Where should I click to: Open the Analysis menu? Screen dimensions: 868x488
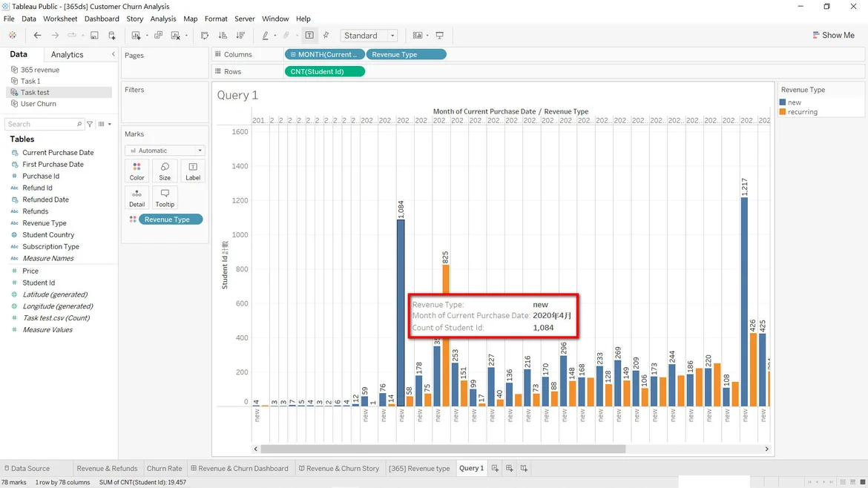tap(163, 19)
